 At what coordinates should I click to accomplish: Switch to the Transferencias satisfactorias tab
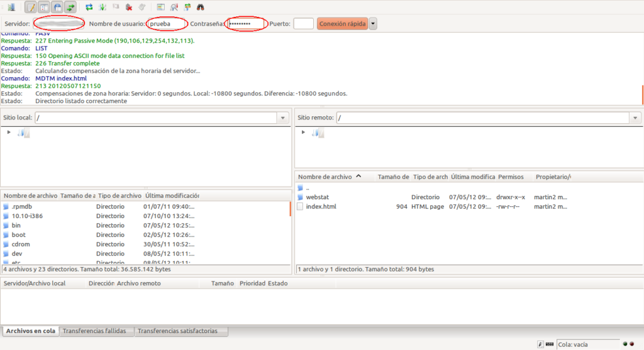177,331
